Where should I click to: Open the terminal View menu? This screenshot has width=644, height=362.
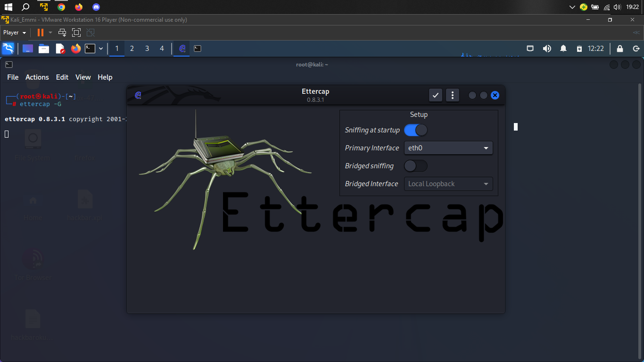point(83,77)
